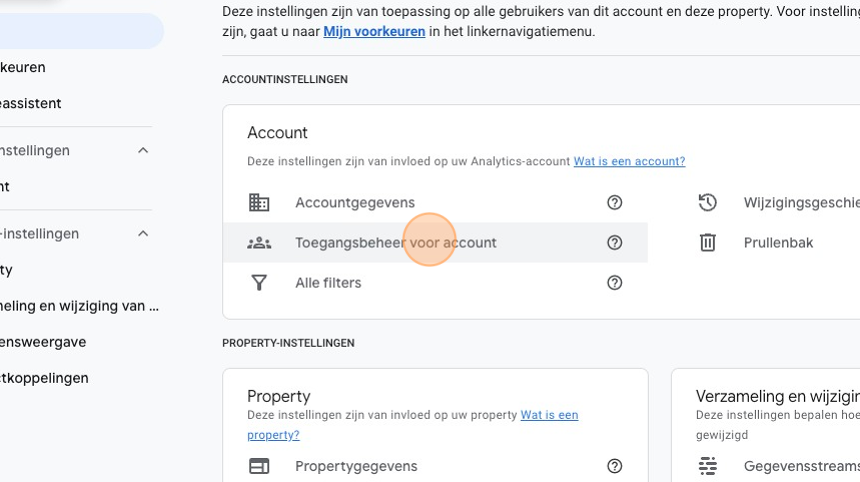Open help for Propertygegevens
Image resolution: width=860 pixels, height=482 pixels.
point(615,466)
